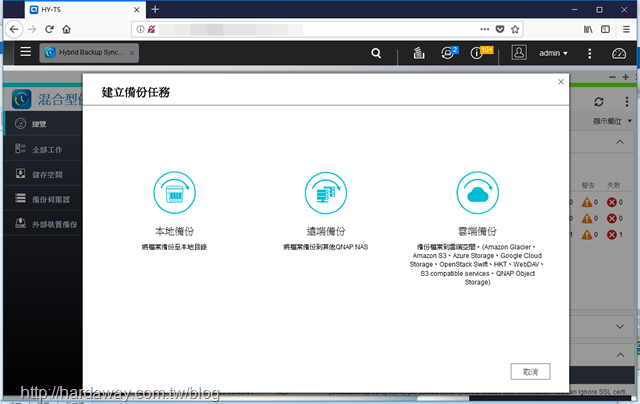Open the background tasks icon
This screenshot has width=640, height=404.
(x=419, y=53)
